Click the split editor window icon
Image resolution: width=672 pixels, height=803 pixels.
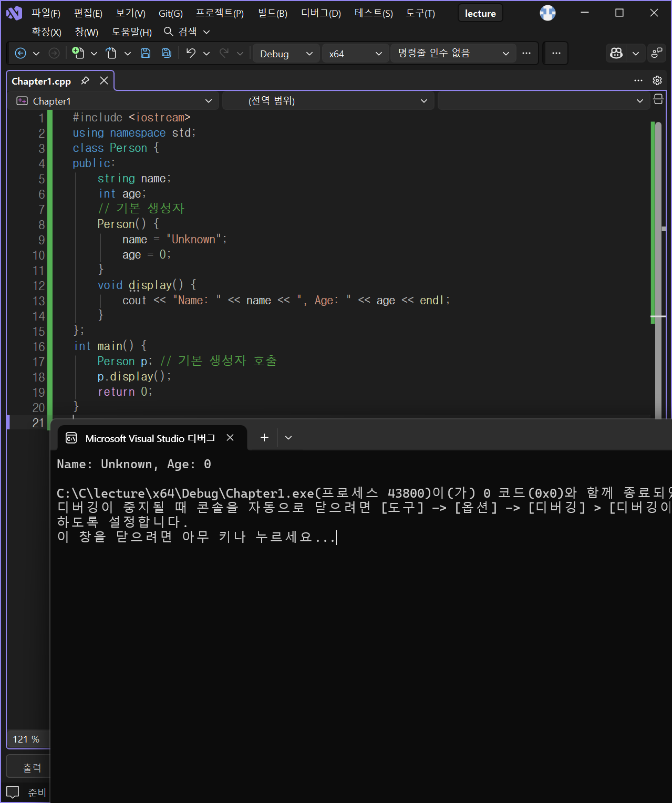point(658,99)
